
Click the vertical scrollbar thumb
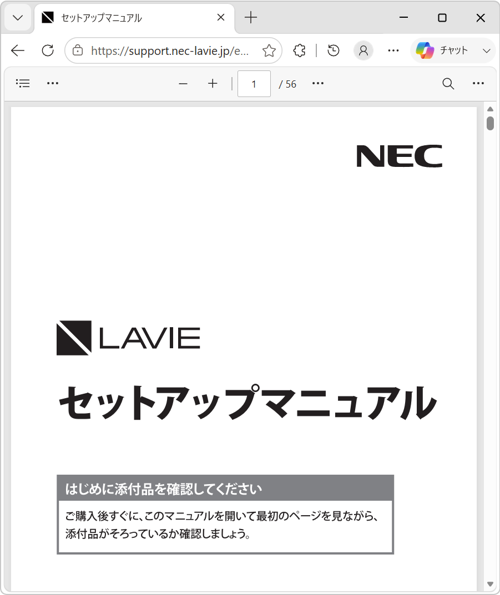(x=490, y=124)
